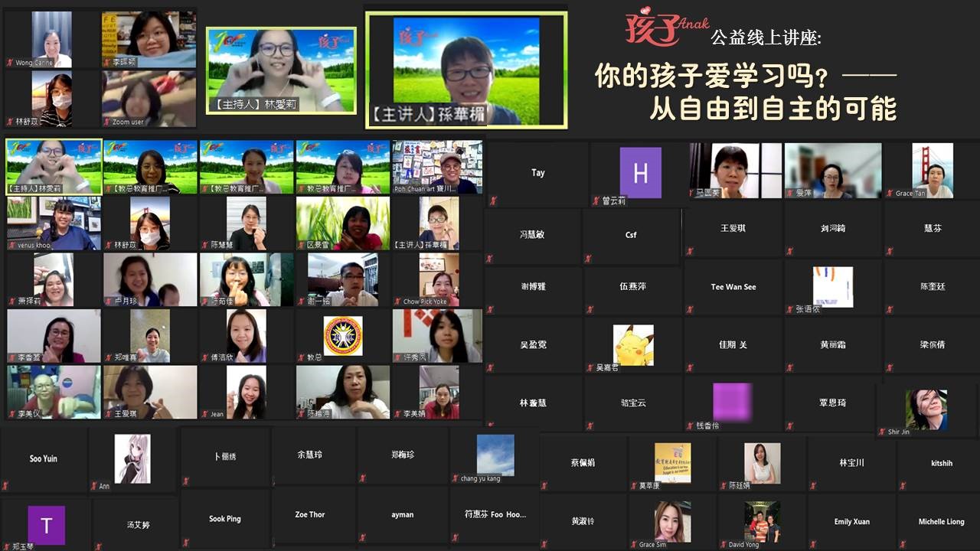Click the purple H avatar tile of 曾云莉

[x=640, y=174]
